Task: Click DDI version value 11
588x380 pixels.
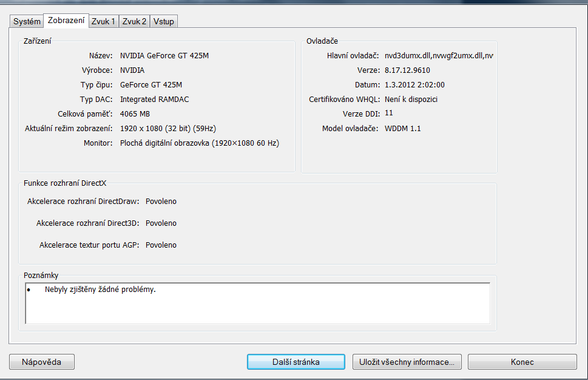Action: coord(388,113)
